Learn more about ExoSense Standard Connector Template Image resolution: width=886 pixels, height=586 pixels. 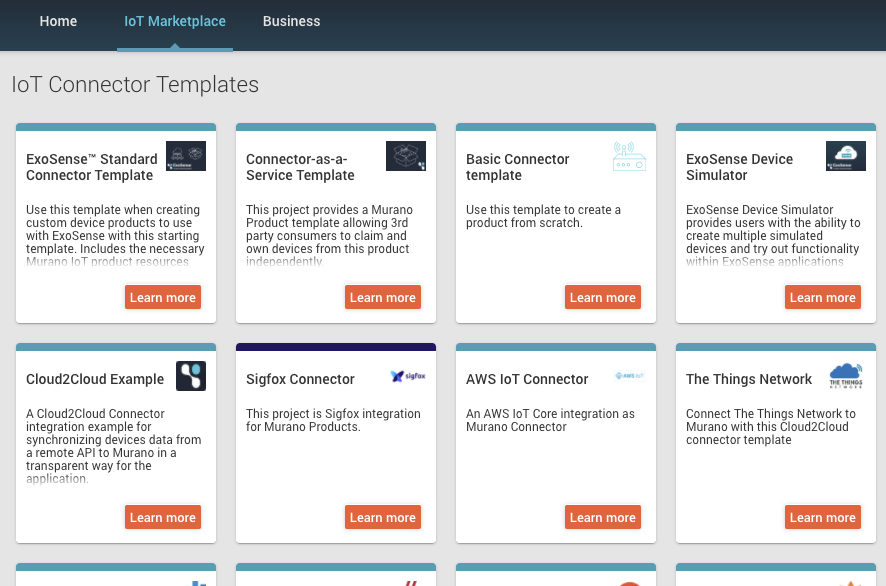(163, 297)
